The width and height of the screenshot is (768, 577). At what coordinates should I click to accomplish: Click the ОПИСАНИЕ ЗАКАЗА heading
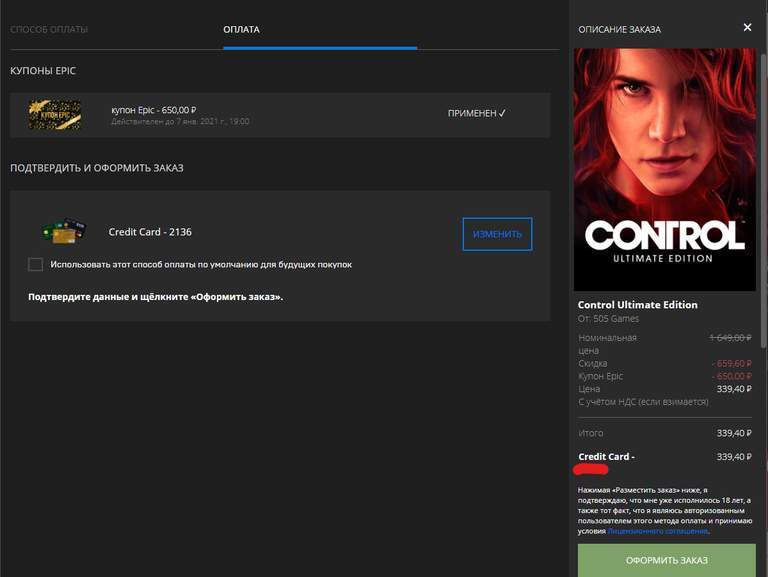[x=619, y=30]
